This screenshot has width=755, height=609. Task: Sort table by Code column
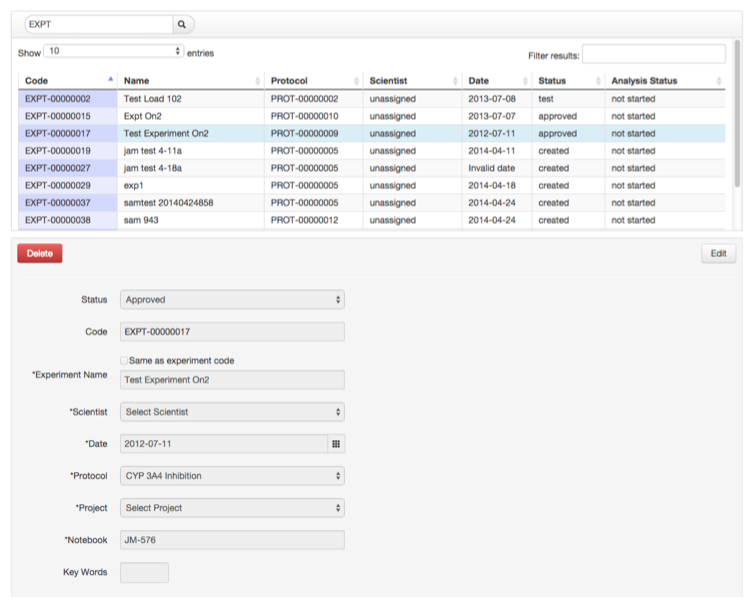67,80
